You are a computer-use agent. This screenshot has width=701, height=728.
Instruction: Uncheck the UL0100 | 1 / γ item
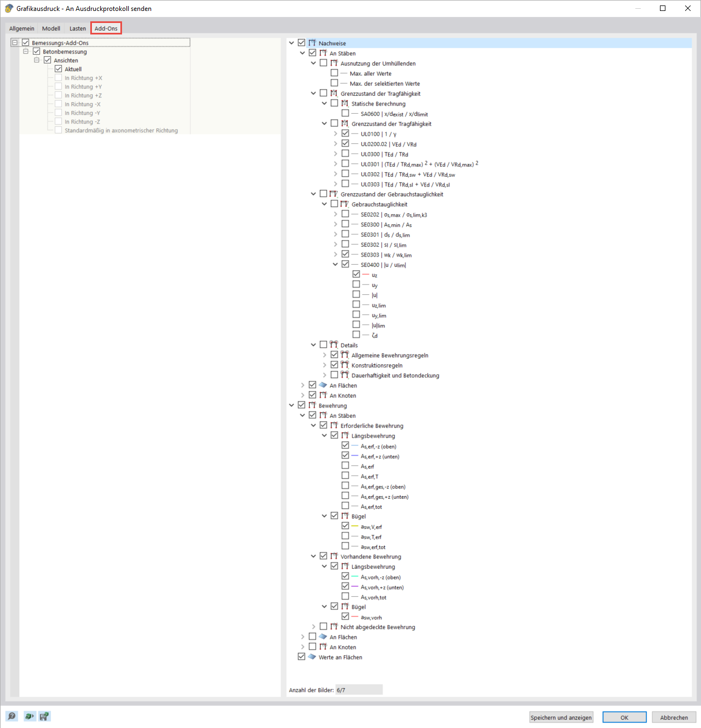[345, 133]
